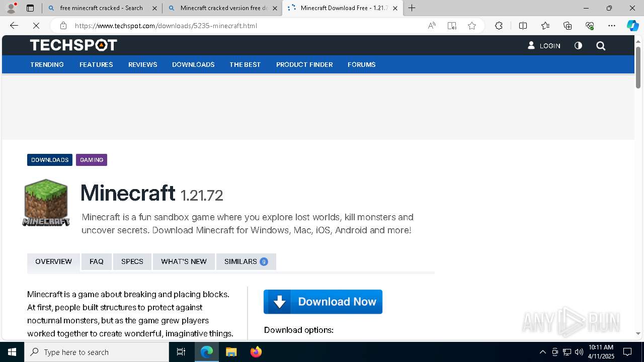
Task: Click the DOWNLOADS category tag
Action: (50, 160)
